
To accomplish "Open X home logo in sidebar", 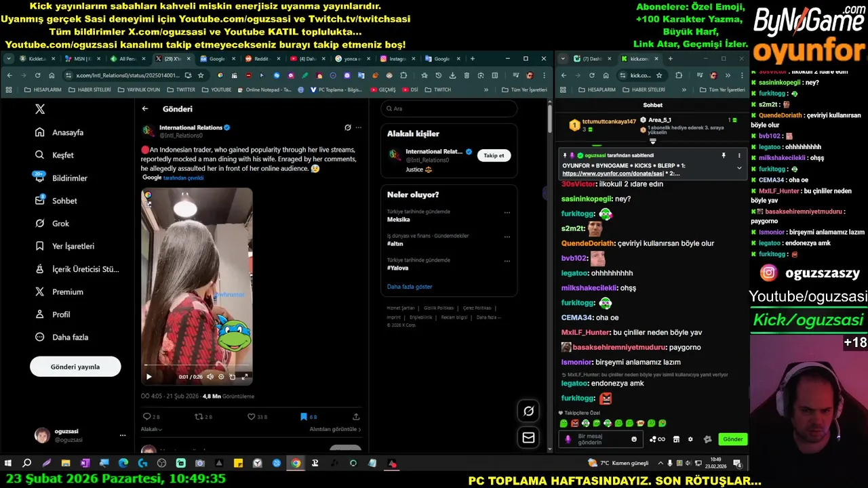I will point(40,109).
